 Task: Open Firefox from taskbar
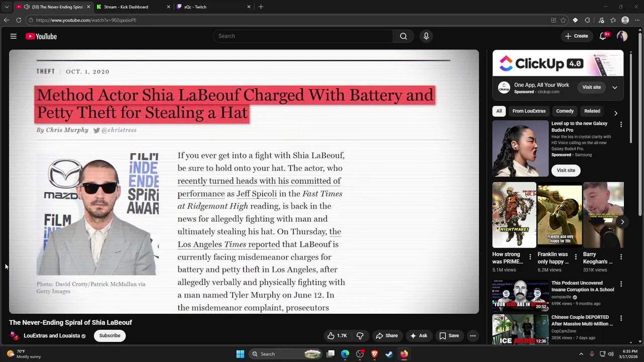point(404,354)
